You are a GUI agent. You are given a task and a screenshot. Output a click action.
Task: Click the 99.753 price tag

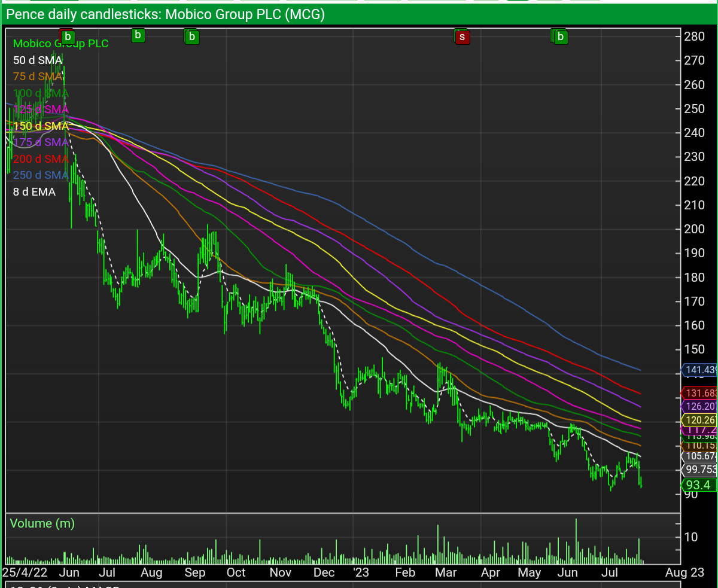coord(699,470)
